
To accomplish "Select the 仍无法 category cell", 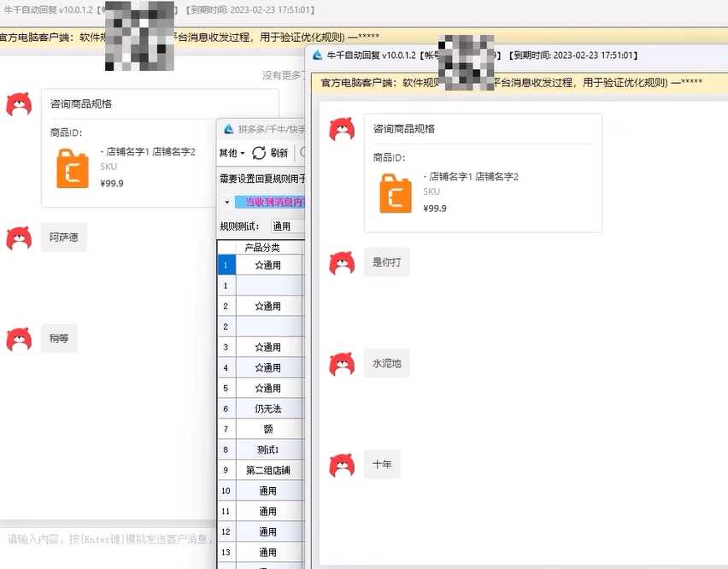I will pyautogui.click(x=268, y=408).
